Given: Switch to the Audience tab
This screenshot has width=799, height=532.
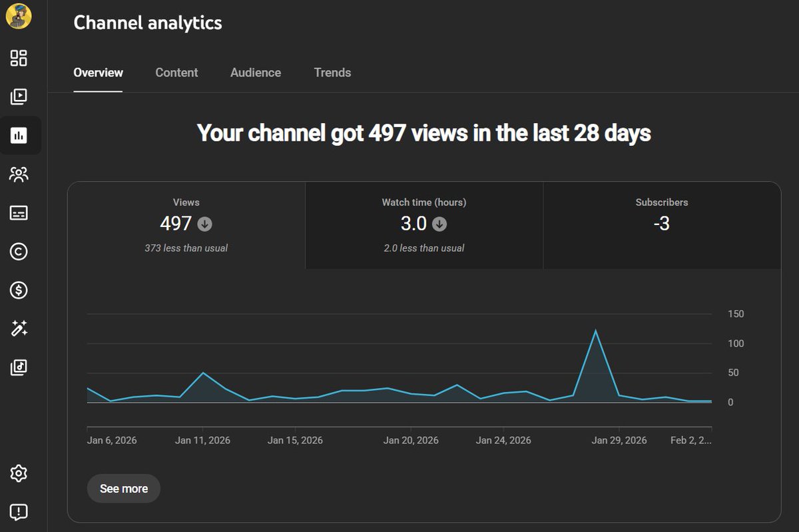Looking at the screenshot, I should [256, 73].
